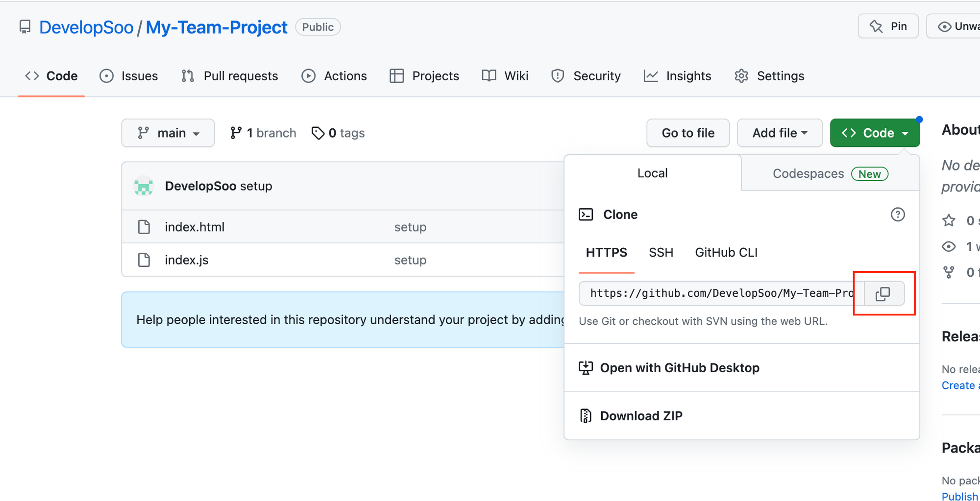Click Download ZIP option
The width and height of the screenshot is (980, 501).
(x=641, y=416)
